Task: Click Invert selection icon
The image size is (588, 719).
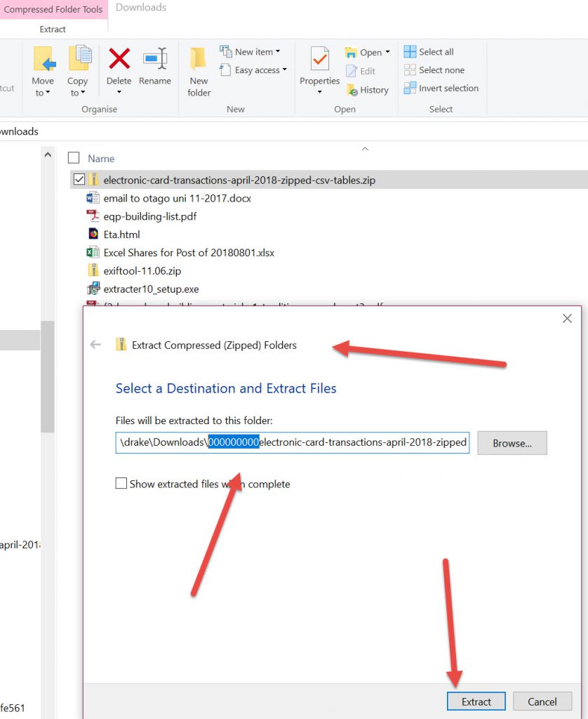Action: (410, 88)
